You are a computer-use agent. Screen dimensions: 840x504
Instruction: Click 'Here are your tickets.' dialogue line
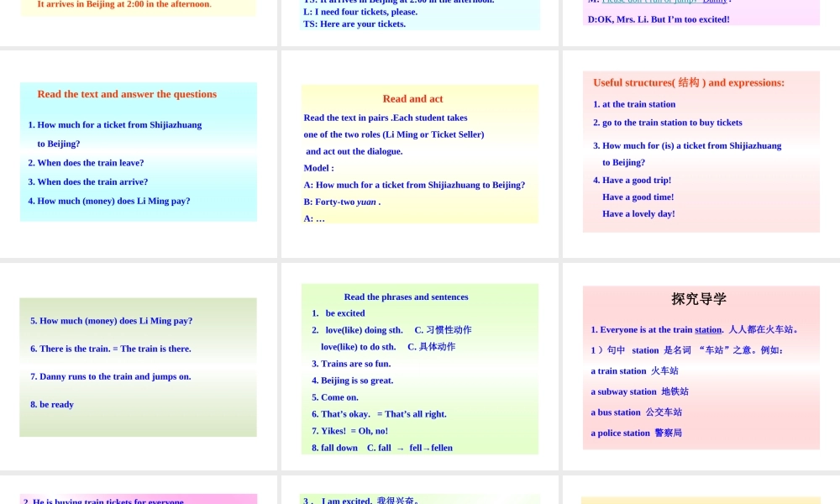(x=354, y=24)
